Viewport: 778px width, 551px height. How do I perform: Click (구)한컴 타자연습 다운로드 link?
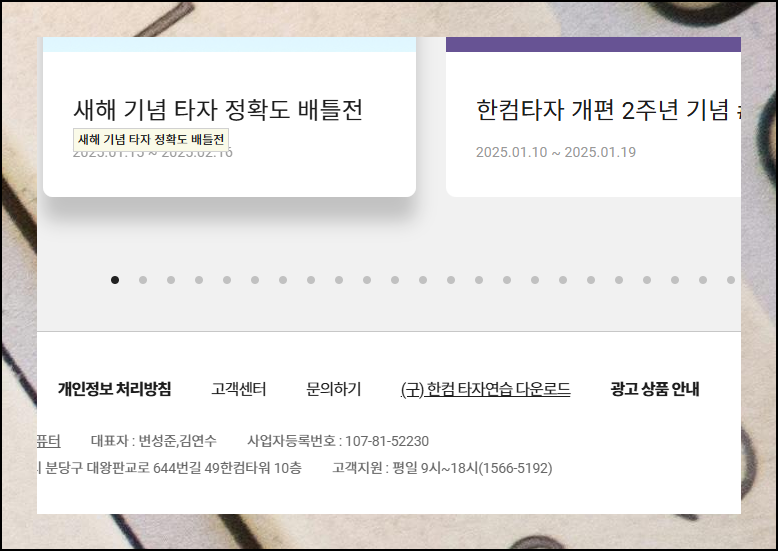click(x=486, y=389)
